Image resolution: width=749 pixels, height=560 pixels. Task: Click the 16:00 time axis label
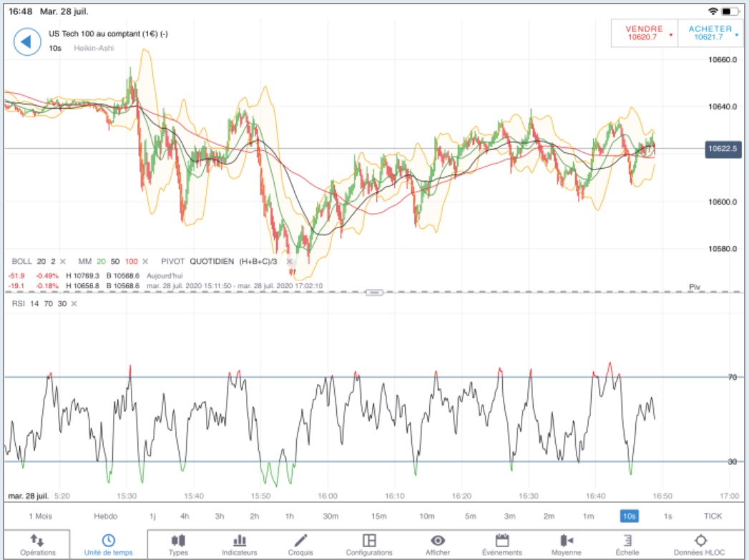(x=328, y=496)
